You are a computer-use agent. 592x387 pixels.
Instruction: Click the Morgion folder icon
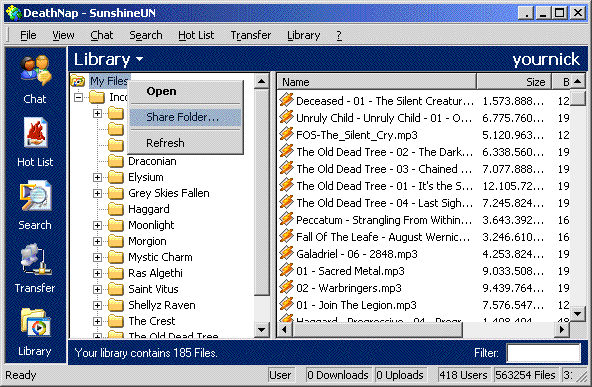click(116, 241)
